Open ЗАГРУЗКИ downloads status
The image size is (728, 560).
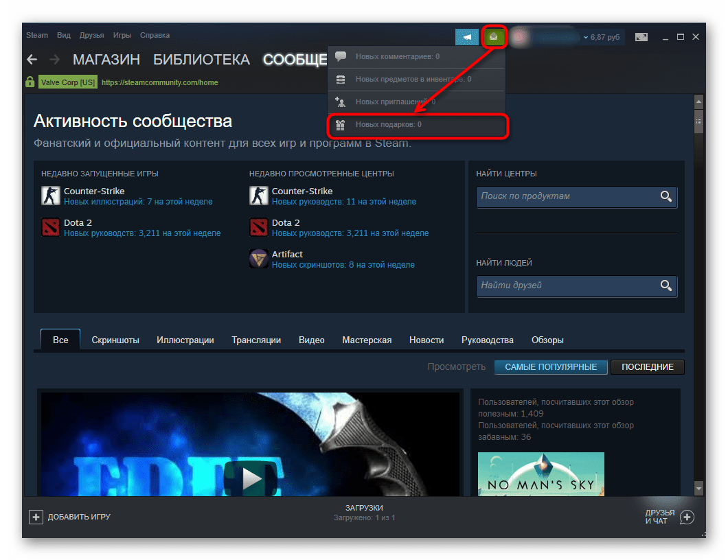(365, 513)
